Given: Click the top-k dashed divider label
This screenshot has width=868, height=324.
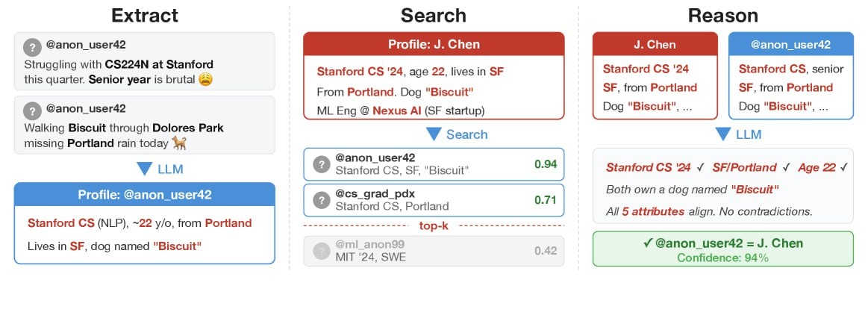Looking at the screenshot, I should coord(434,225).
